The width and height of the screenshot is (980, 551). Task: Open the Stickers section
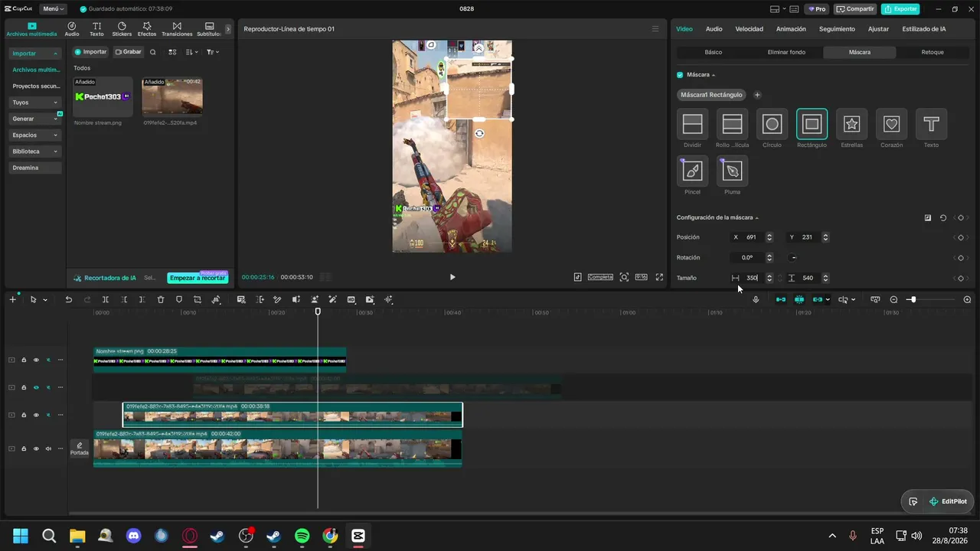click(122, 29)
